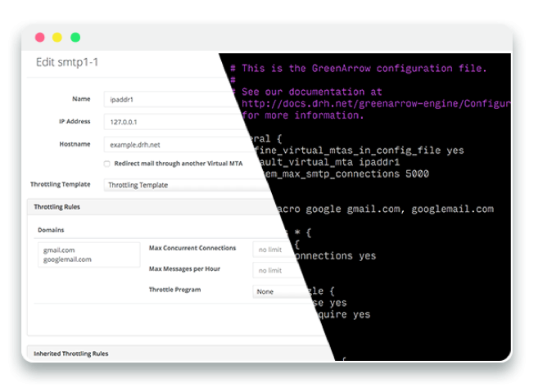This screenshot has width=534, height=392.
Task: Click the Hostname field label
Action: coord(75,144)
